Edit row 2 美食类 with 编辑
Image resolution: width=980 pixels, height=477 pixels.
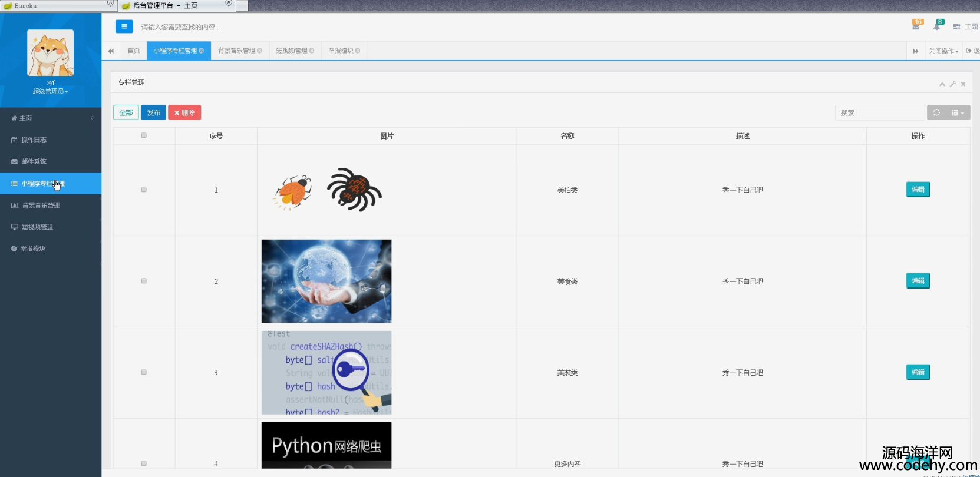918,281
